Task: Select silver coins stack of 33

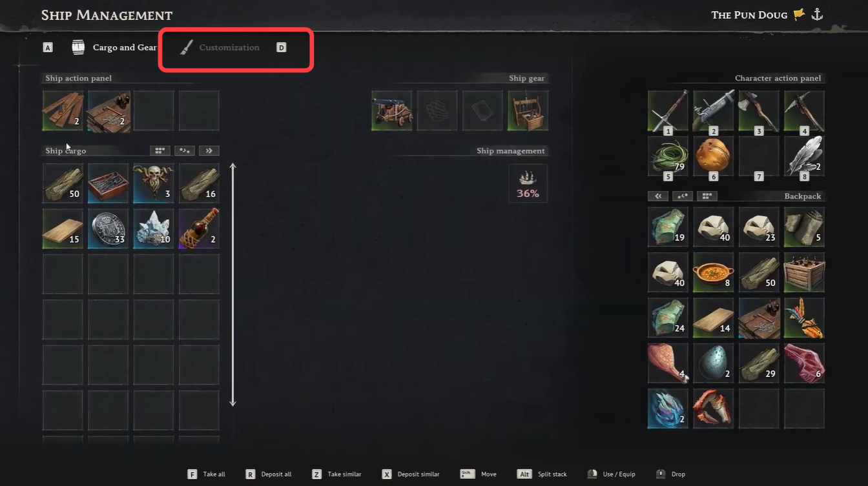Action: pyautogui.click(x=108, y=228)
